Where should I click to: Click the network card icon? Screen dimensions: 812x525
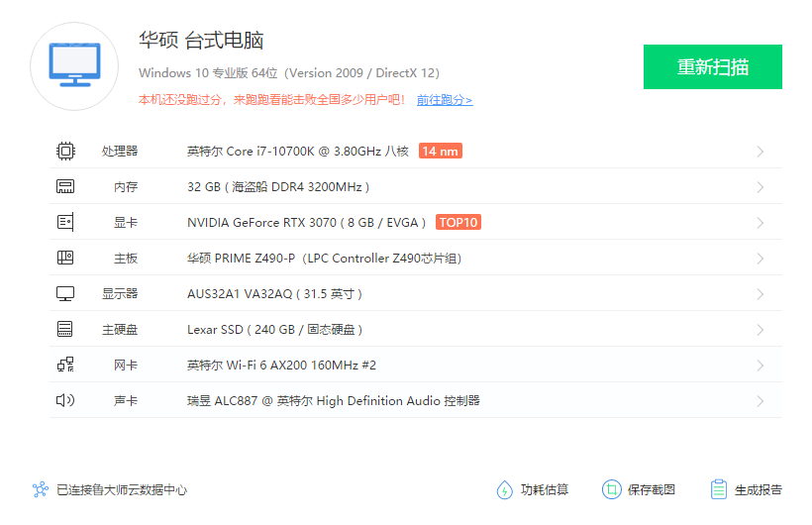[x=65, y=365]
